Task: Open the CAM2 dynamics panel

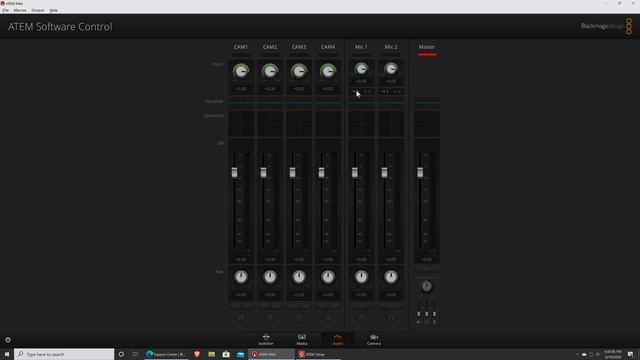Action: point(270,123)
